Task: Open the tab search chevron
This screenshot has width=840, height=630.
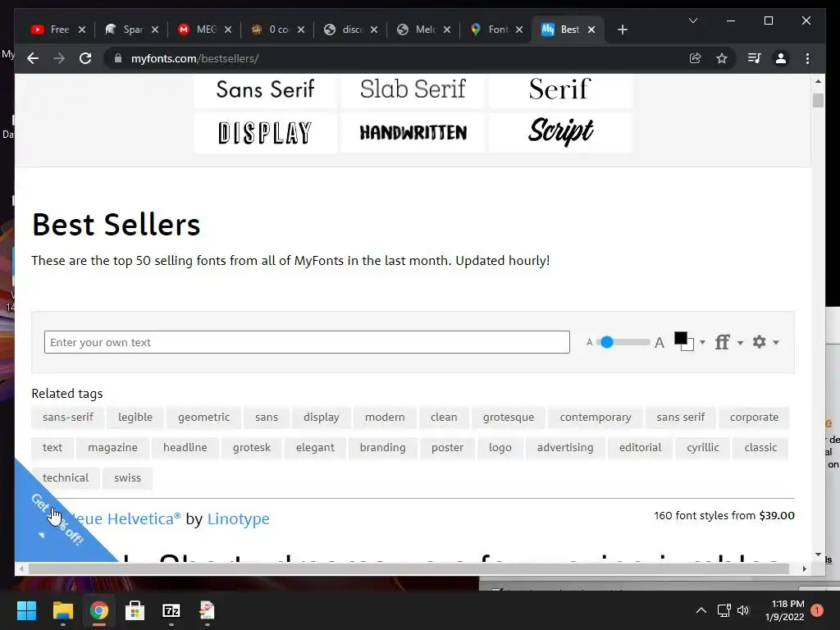Action: click(693, 21)
